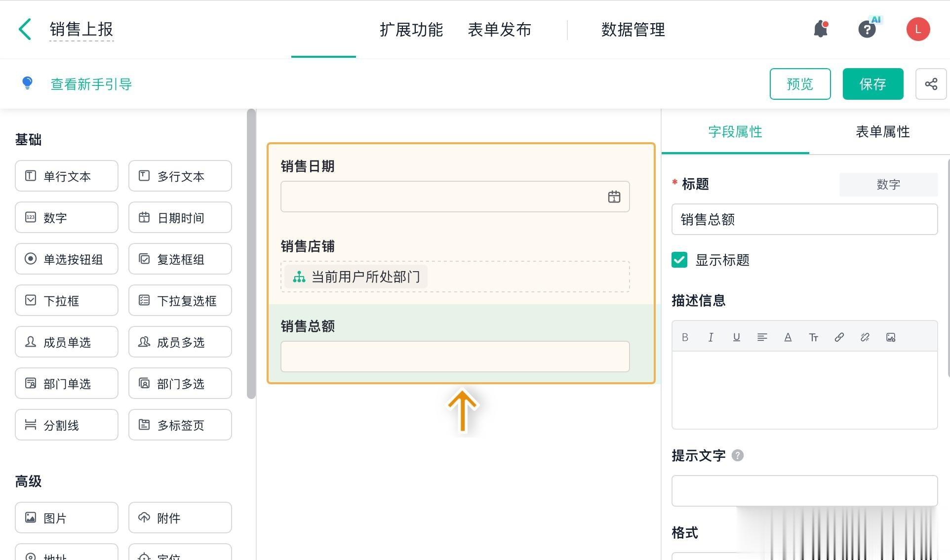The height and width of the screenshot is (560, 950).
Task: Click the 标题 input with 销售总额
Action: click(x=804, y=219)
